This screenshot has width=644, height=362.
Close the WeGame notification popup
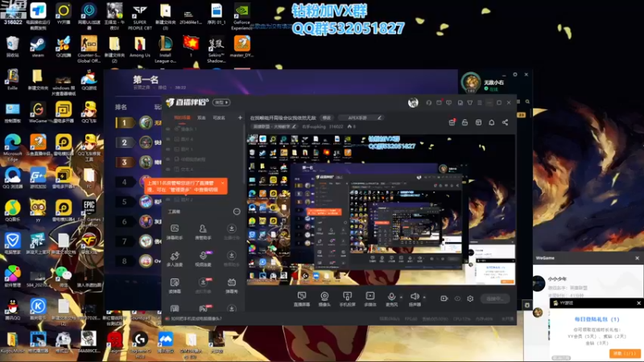click(637, 258)
